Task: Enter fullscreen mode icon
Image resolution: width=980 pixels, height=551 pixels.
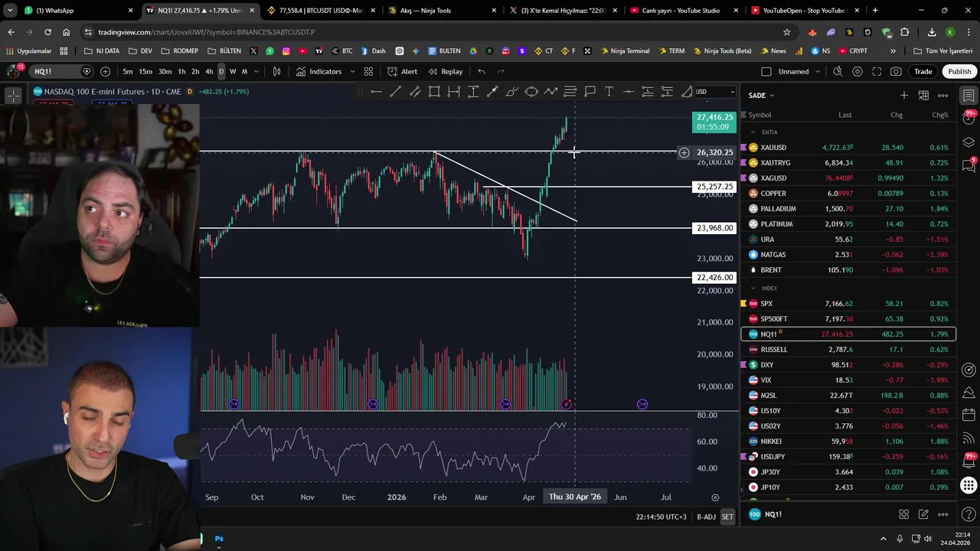Action: [877, 71]
